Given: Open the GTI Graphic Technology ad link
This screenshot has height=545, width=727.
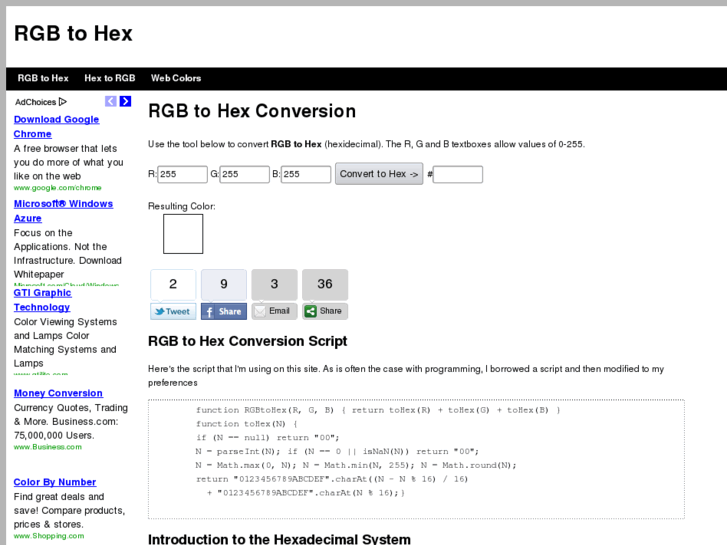Looking at the screenshot, I should pos(42,300).
